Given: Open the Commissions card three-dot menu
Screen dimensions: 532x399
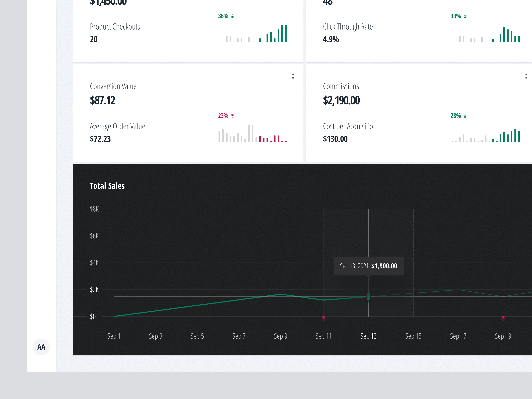Looking at the screenshot, I should point(526,76).
